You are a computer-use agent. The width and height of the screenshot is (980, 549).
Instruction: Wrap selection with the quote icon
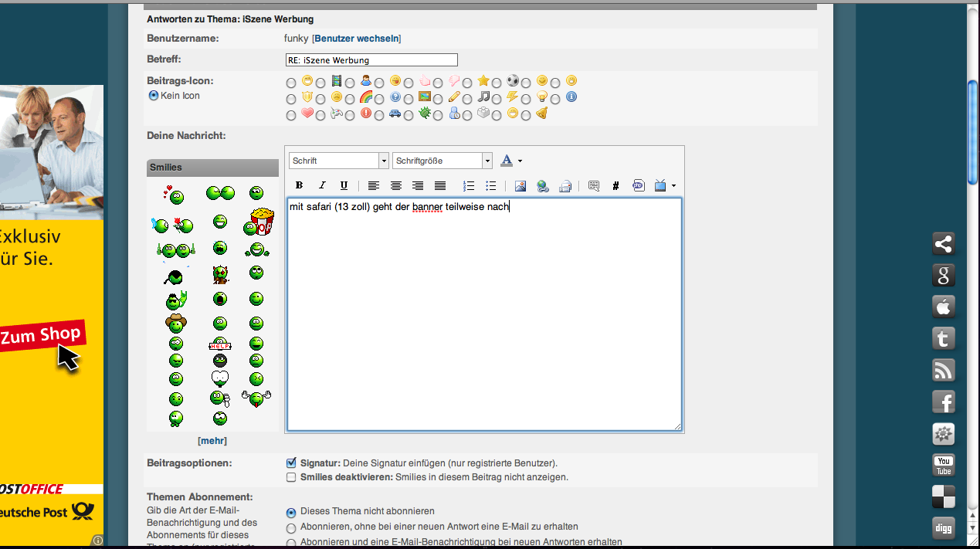pyautogui.click(x=593, y=185)
